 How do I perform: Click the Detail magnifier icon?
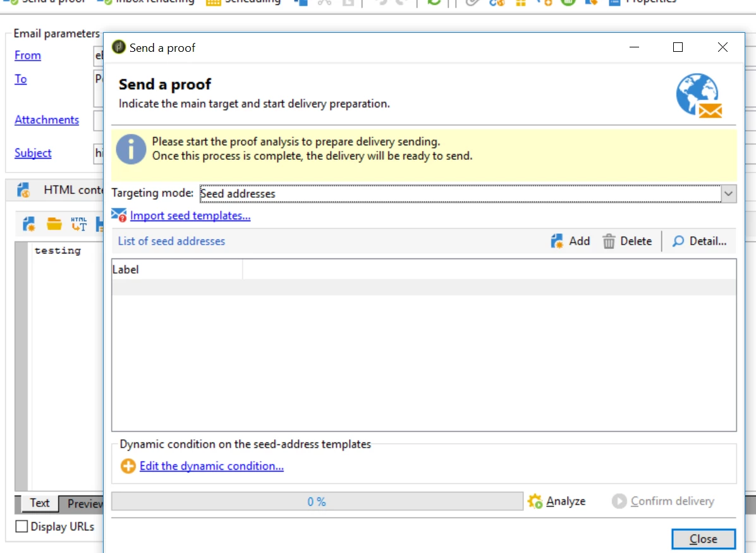678,241
